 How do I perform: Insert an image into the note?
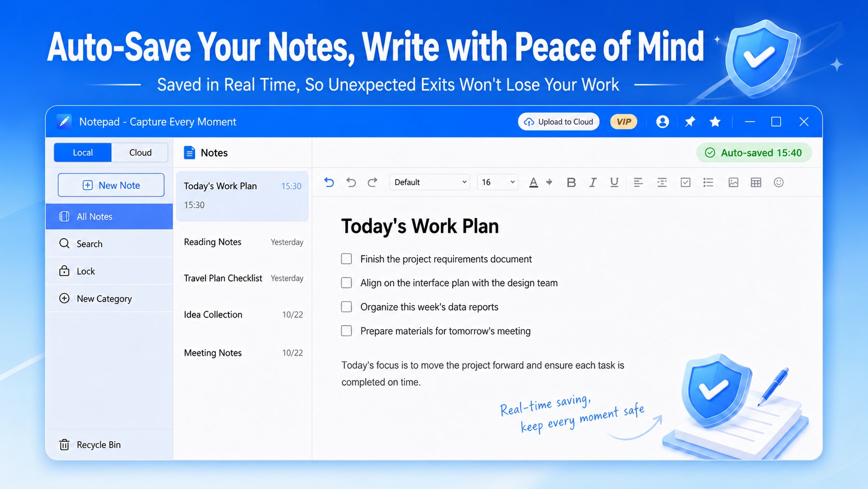[733, 182]
